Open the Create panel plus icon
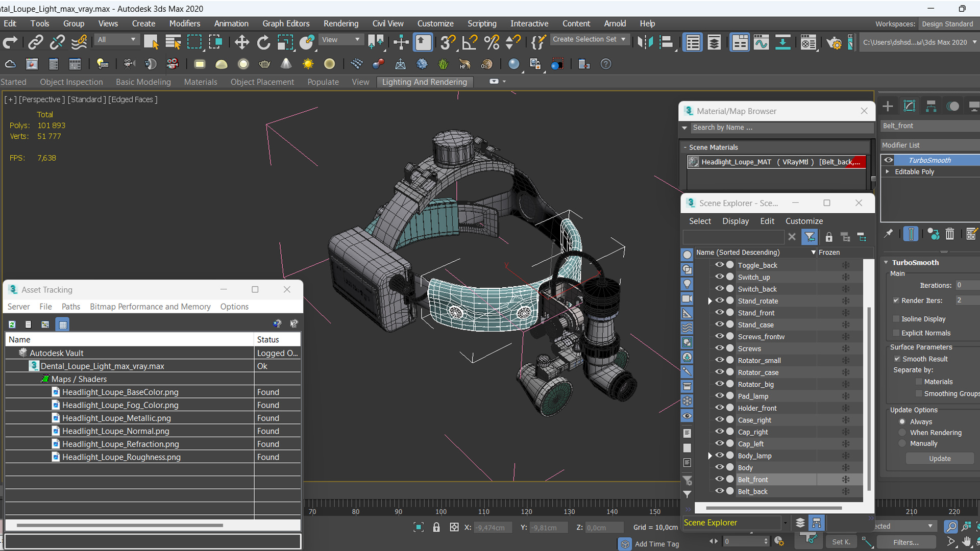This screenshot has height=551, width=980. [888, 106]
